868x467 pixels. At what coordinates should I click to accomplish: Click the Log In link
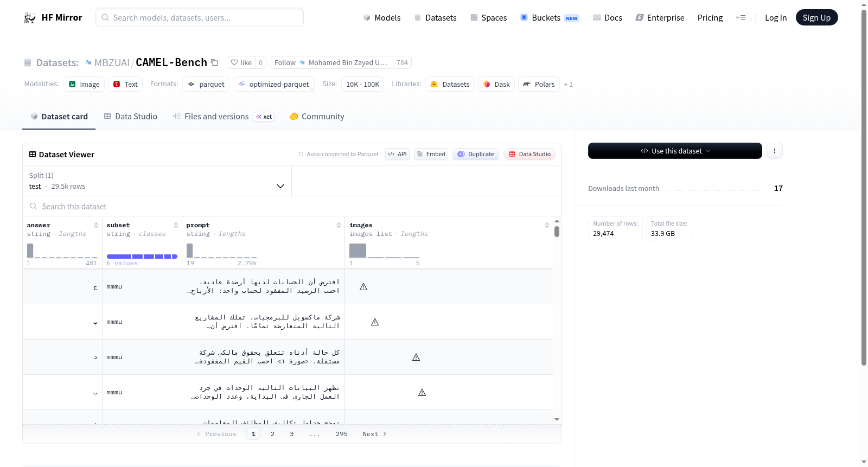tap(776, 18)
